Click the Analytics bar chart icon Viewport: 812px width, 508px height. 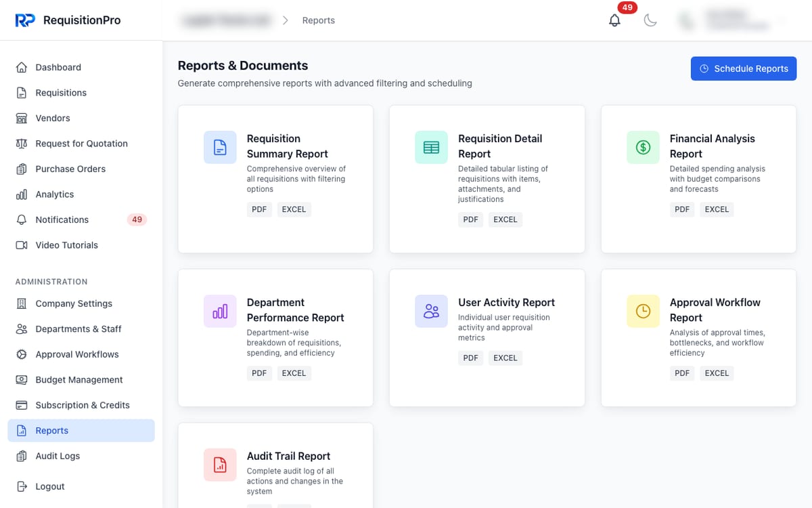pyautogui.click(x=22, y=194)
